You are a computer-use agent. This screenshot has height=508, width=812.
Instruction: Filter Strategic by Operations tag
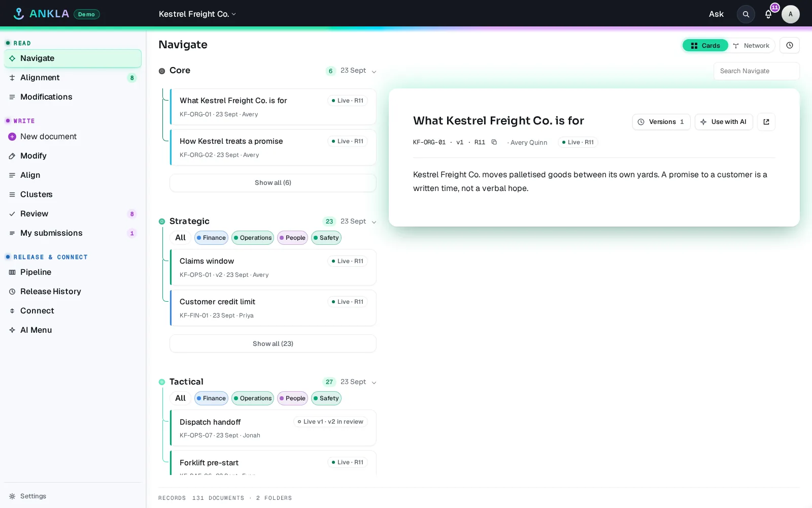click(x=253, y=238)
